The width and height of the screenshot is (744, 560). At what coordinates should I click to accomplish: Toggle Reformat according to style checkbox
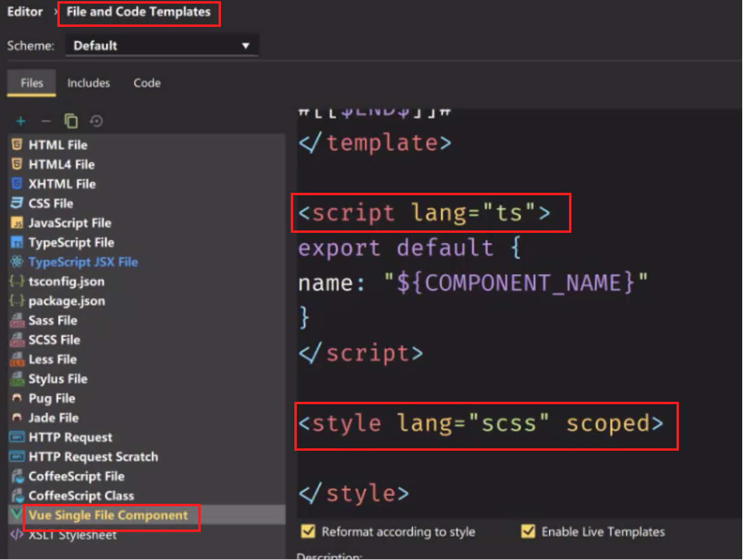308,531
